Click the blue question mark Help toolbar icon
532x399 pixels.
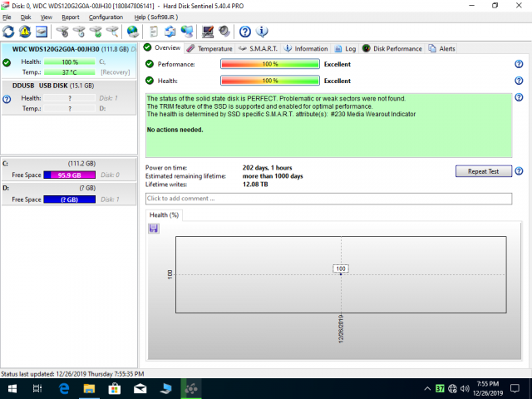(x=245, y=32)
